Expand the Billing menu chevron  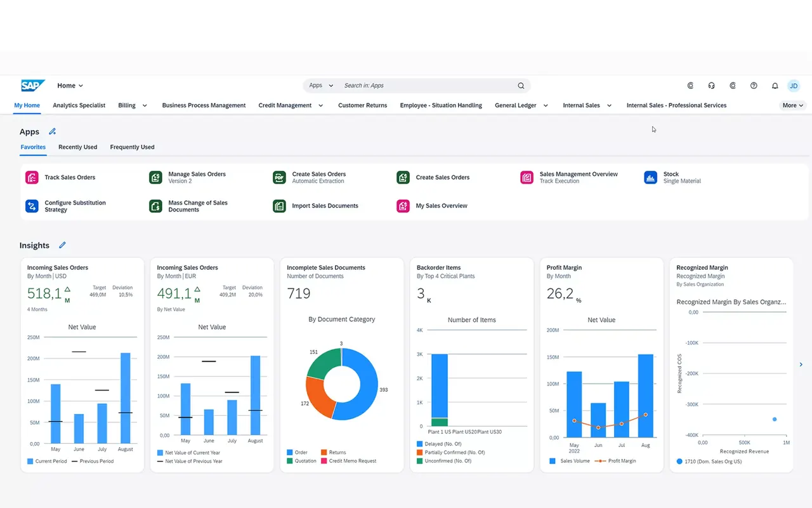coord(145,105)
